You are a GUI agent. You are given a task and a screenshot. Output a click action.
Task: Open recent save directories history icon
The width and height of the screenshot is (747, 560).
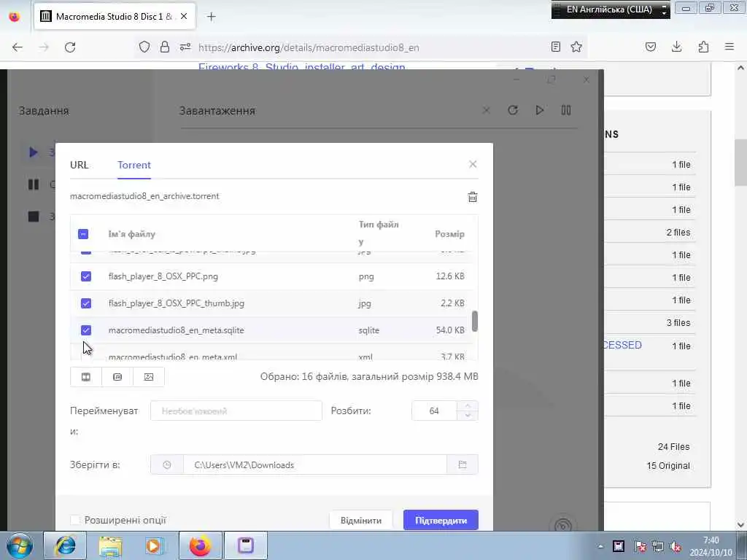click(167, 464)
